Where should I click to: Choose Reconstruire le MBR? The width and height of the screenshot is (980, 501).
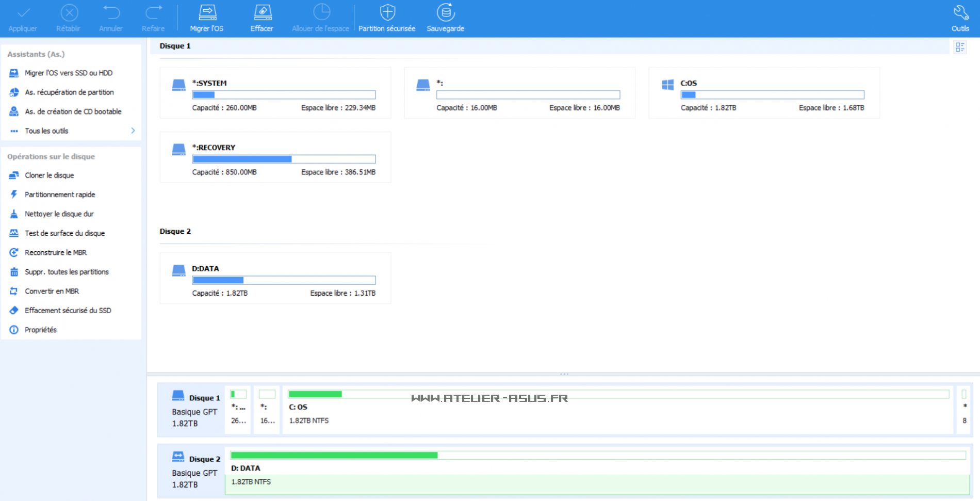point(56,252)
